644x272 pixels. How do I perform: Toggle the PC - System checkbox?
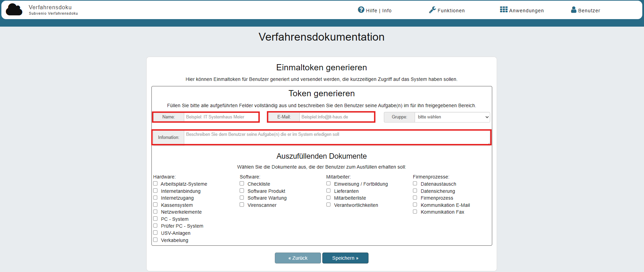tap(156, 219)
